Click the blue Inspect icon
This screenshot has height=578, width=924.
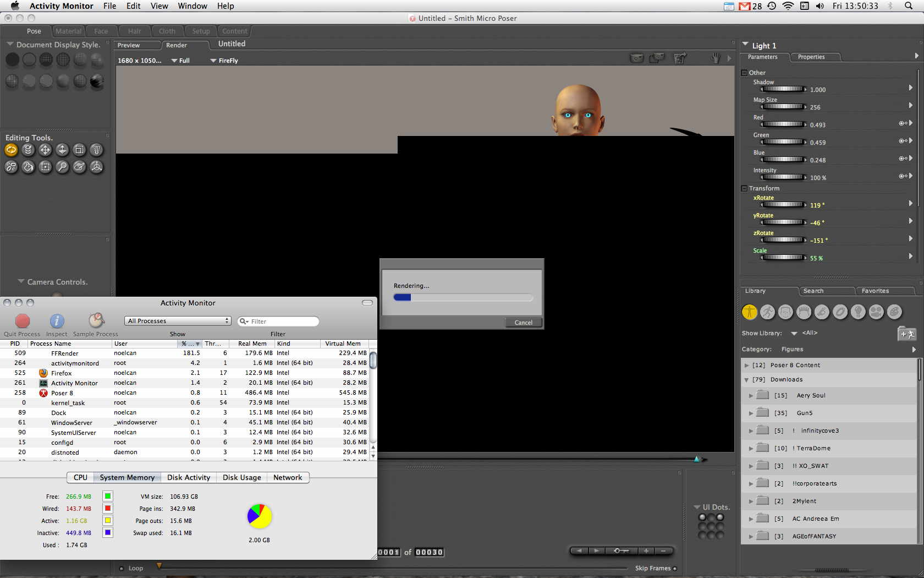click(57, 321)
